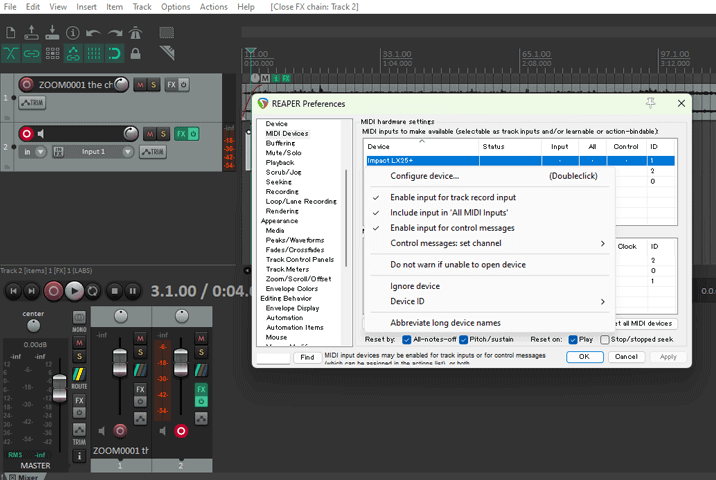Enable the Stop/stopped seek checkbox
Viewport: 716px width, 480px height.
[x=605, y=340]
